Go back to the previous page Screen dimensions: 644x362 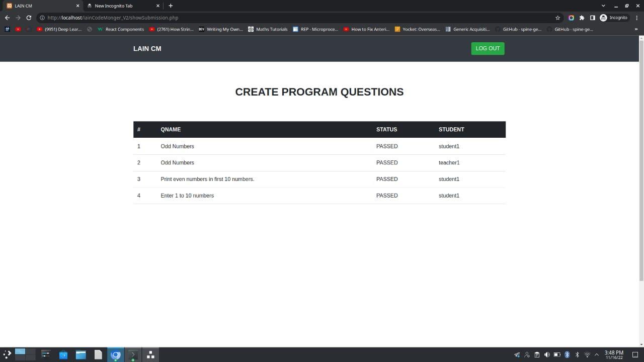click(7, 18)
